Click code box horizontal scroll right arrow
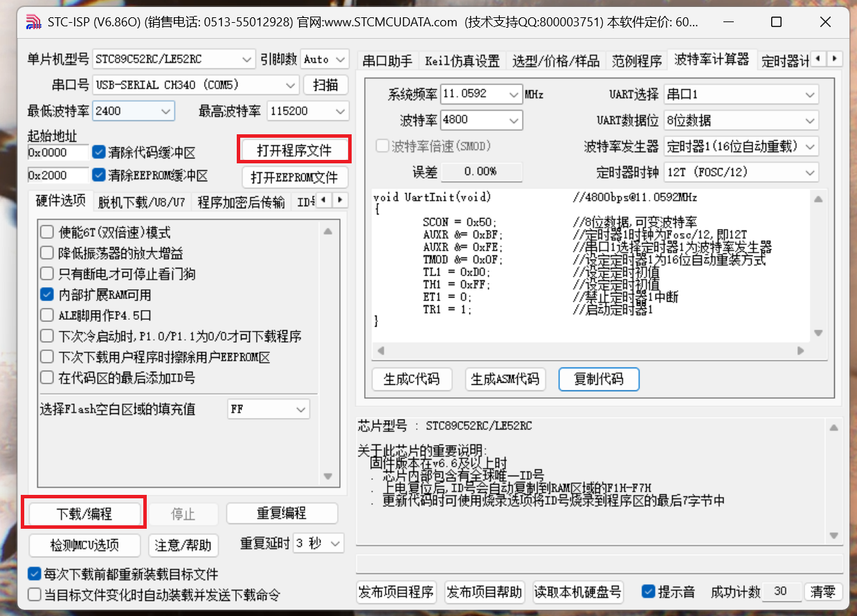Viewport: 857px width, 616px height. click(x=801, y=351)
